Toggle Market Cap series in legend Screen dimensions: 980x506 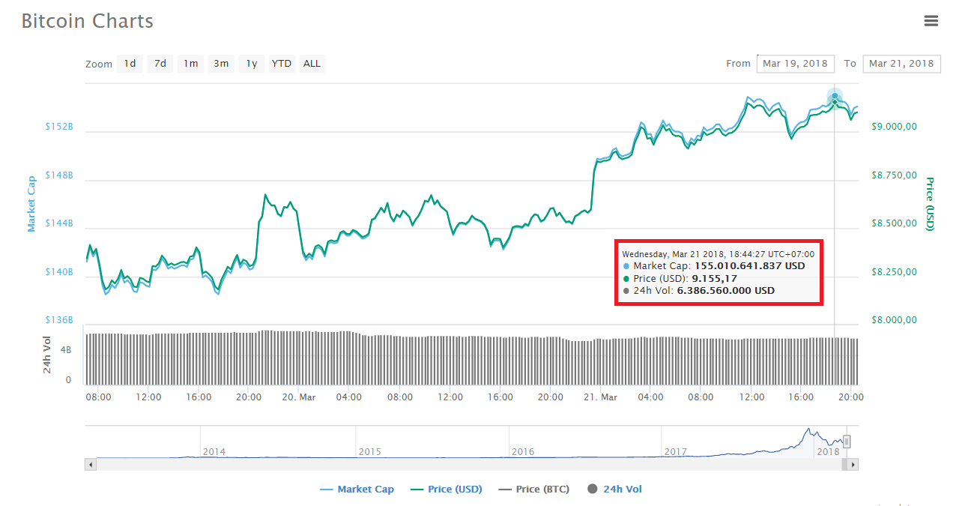pos(357,490)
